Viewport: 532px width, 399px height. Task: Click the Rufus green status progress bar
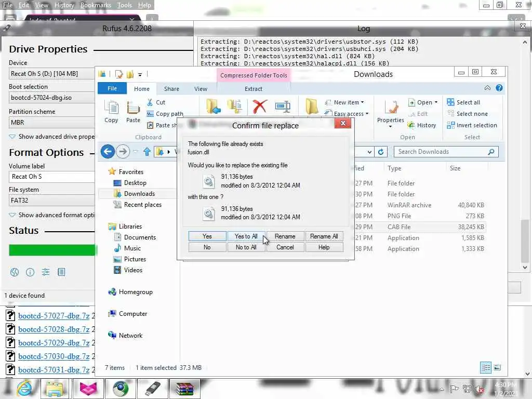coord(52,250)
